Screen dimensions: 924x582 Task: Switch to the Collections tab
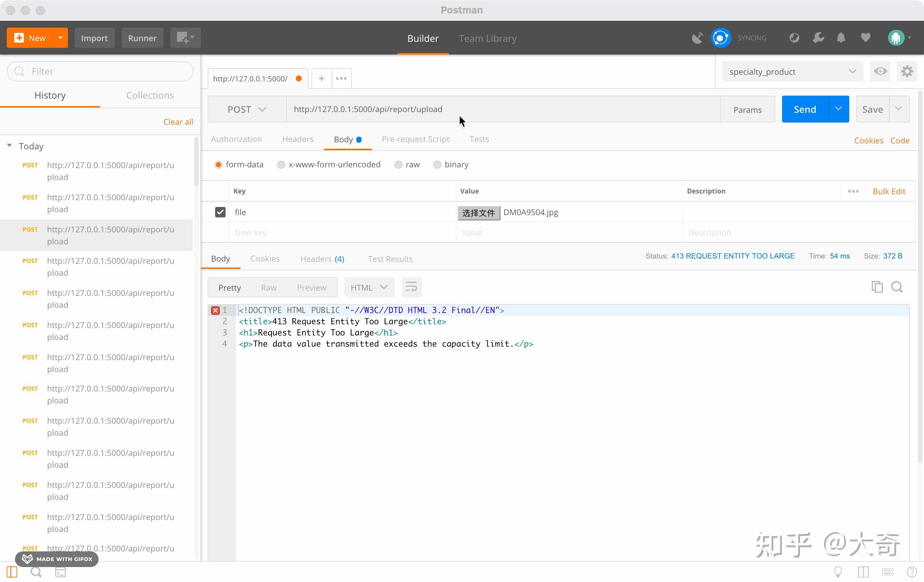[x=150, y=95]
